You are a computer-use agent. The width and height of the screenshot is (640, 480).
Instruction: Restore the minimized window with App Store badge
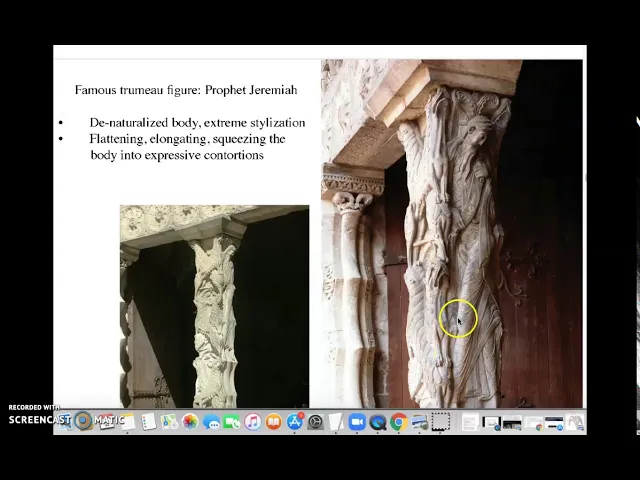click(554, 423)
